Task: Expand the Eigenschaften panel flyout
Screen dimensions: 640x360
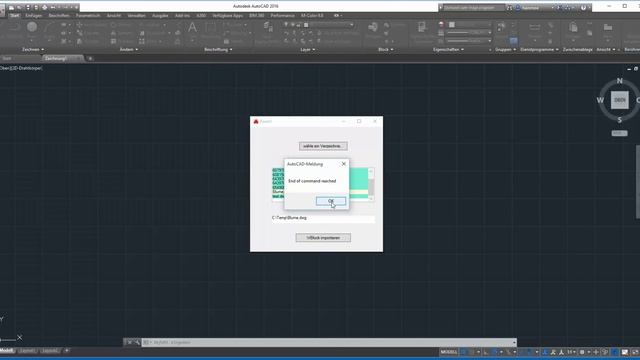Action: coord(448,49)
